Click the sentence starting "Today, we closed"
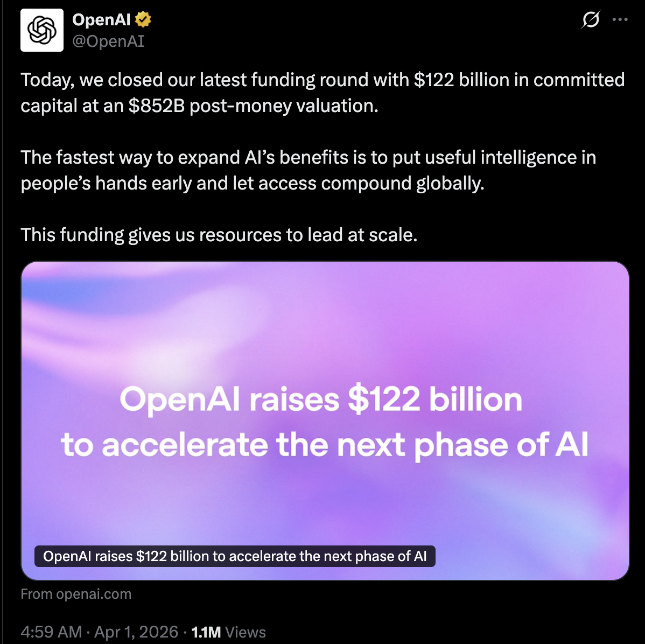Screen dimensions: 645x644 [x=215, y=80]
